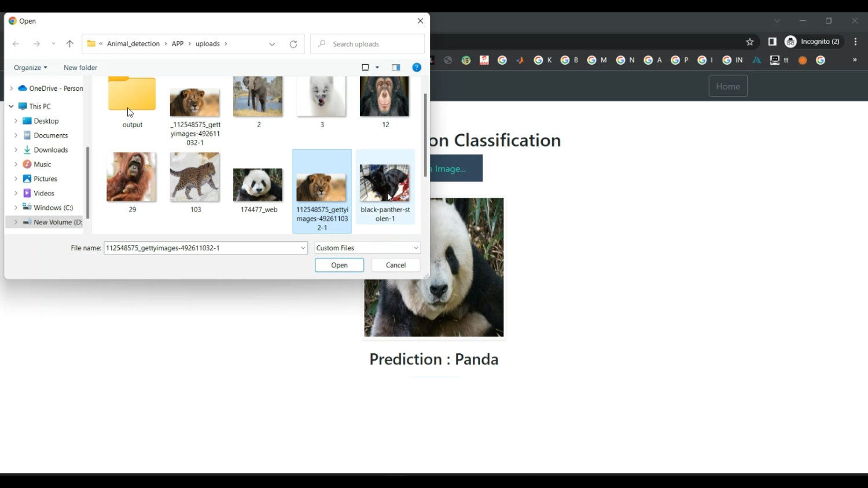The width and height of the screenshot is (868, 488).
Task: Open the view options dropdown arrow
Action: pyautogui.click(x=377, y=68)
